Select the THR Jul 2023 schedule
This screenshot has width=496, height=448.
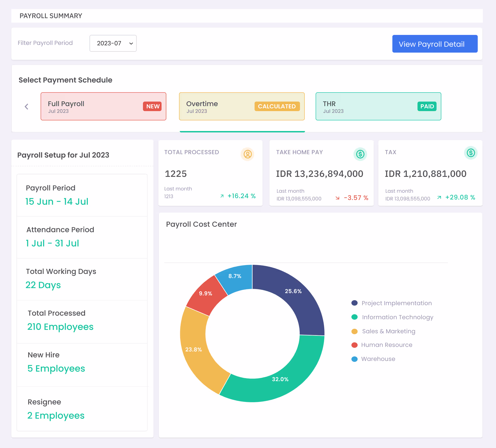[x=378, y=107]
